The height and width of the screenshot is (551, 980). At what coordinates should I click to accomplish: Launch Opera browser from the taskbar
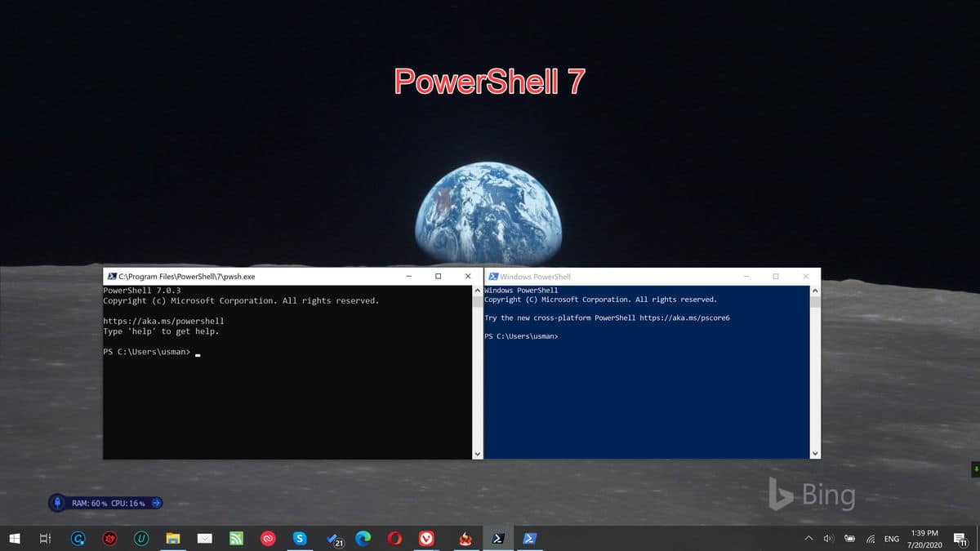(x=395, y=539)
